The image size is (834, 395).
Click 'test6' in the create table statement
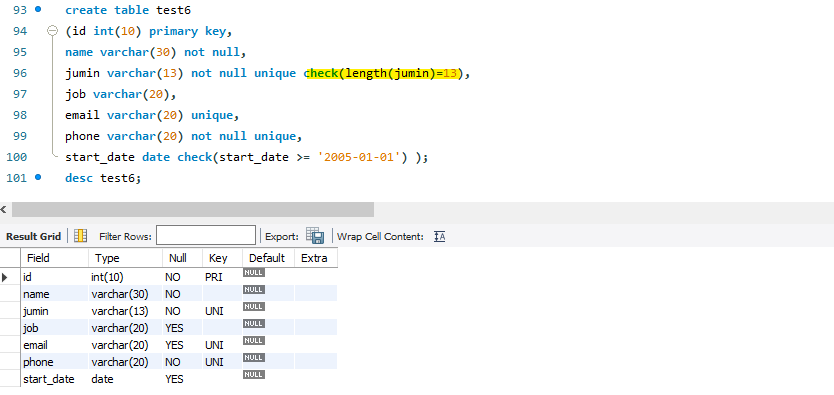coord(173,10)
